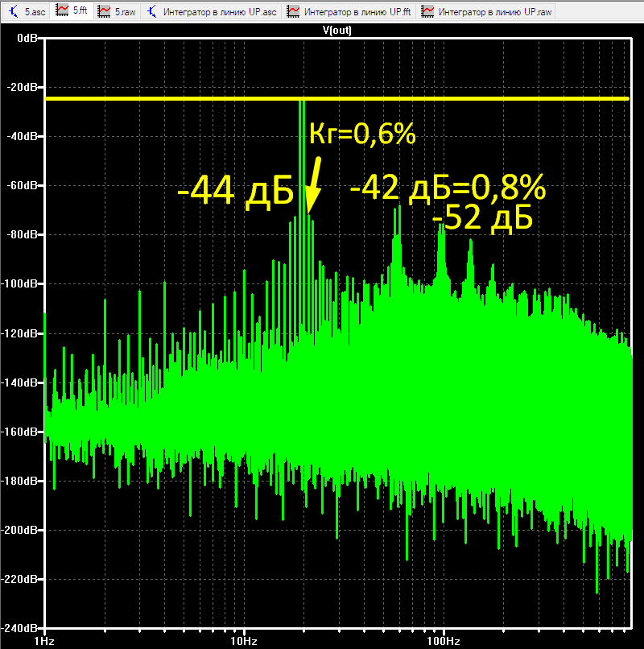Click schematic icon of Интегратор UP.asc tab

coord(152,11)
